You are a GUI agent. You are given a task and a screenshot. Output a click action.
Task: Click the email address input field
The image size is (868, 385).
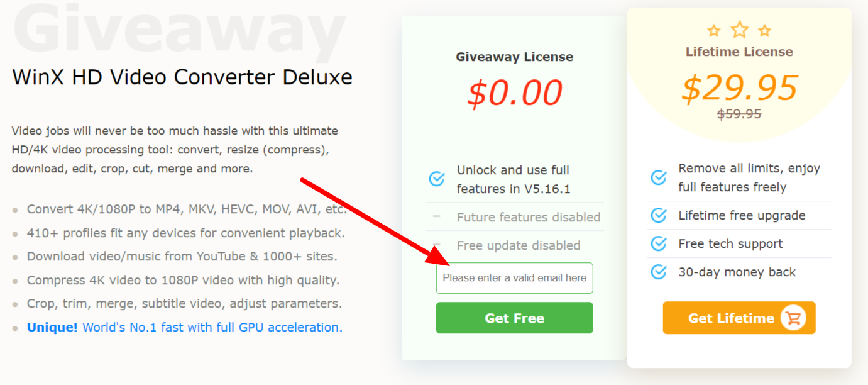[x=514, y=278]
